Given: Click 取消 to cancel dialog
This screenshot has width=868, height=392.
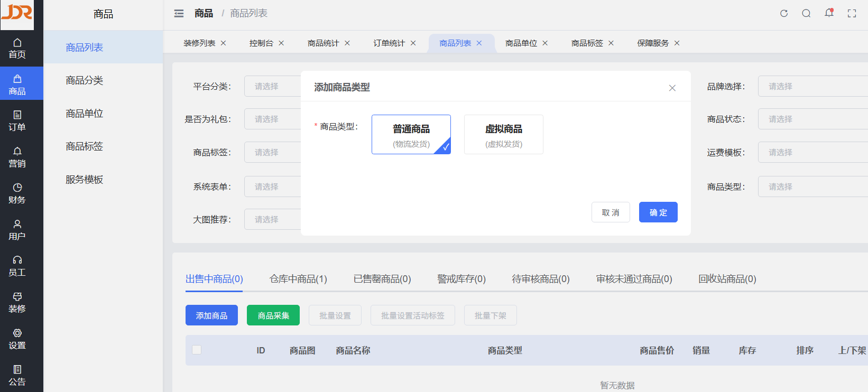Looking at the screenshot, I should pos(611,212).
